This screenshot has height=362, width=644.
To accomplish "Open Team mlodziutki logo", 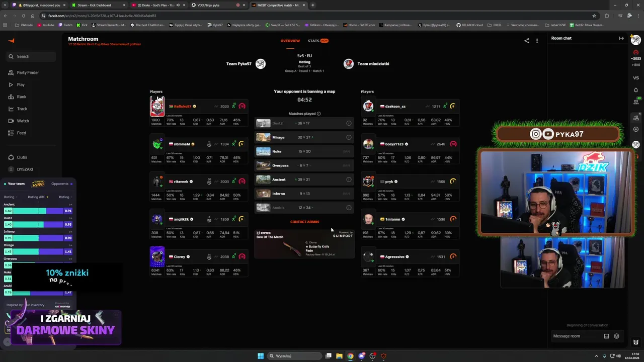I will (x=348, y=64).
